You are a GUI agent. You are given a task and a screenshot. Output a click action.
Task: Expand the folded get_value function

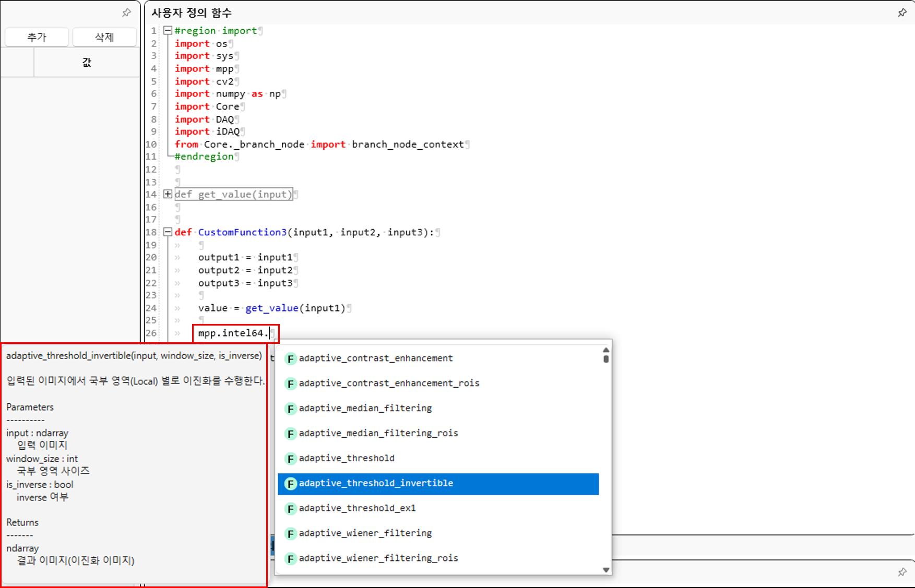[x=168, y=194]
